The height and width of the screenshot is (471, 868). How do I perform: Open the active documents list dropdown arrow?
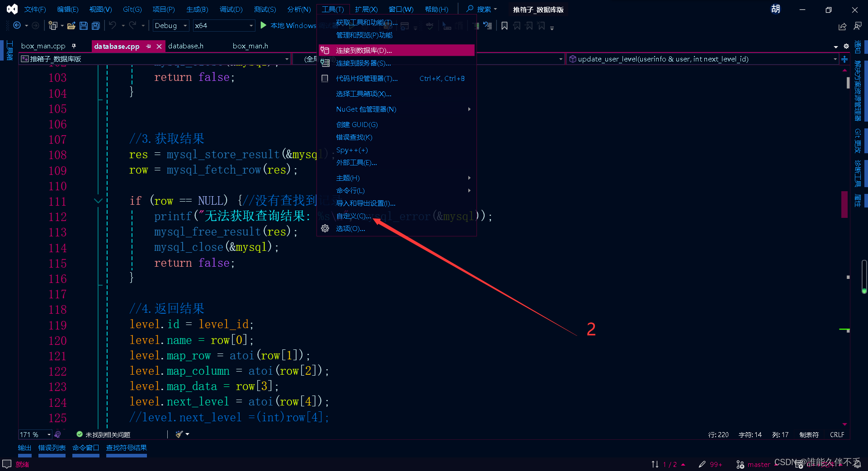(836, 47)
